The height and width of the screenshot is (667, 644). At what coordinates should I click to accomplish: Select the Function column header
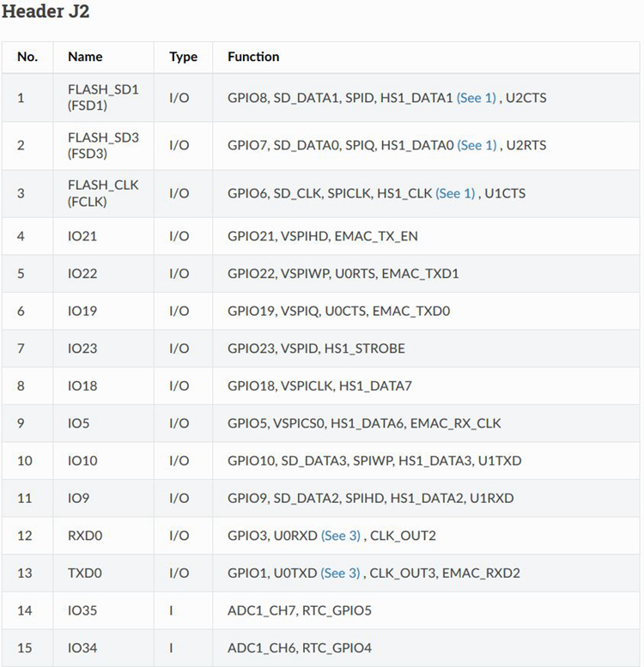(x=253, y=57)
